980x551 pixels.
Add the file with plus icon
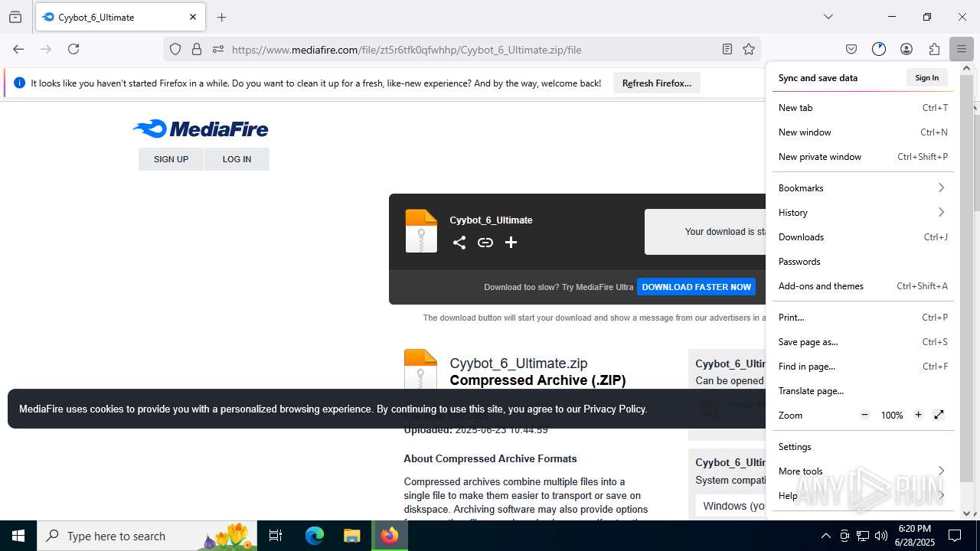tap(511, 243)
